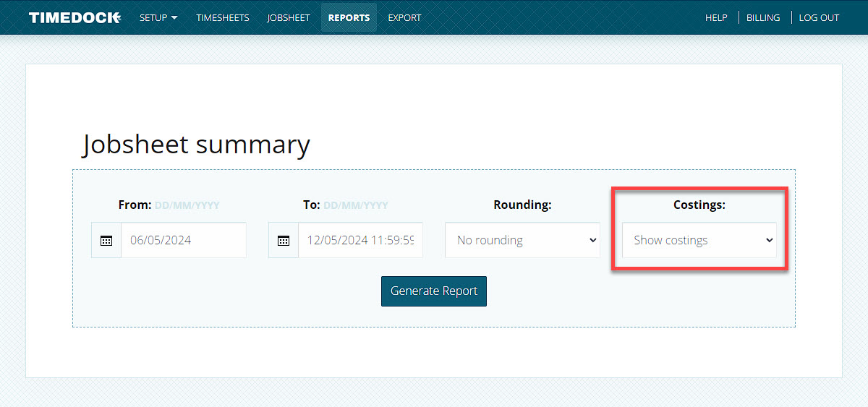The image size is (868, 407).
Task: Click the Generate Report button
Action: [x=434, y=291]
